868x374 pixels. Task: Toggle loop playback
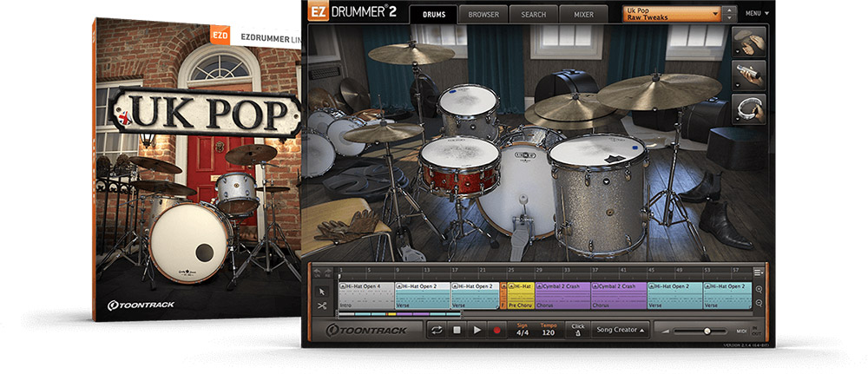click(x=437, y=331)
